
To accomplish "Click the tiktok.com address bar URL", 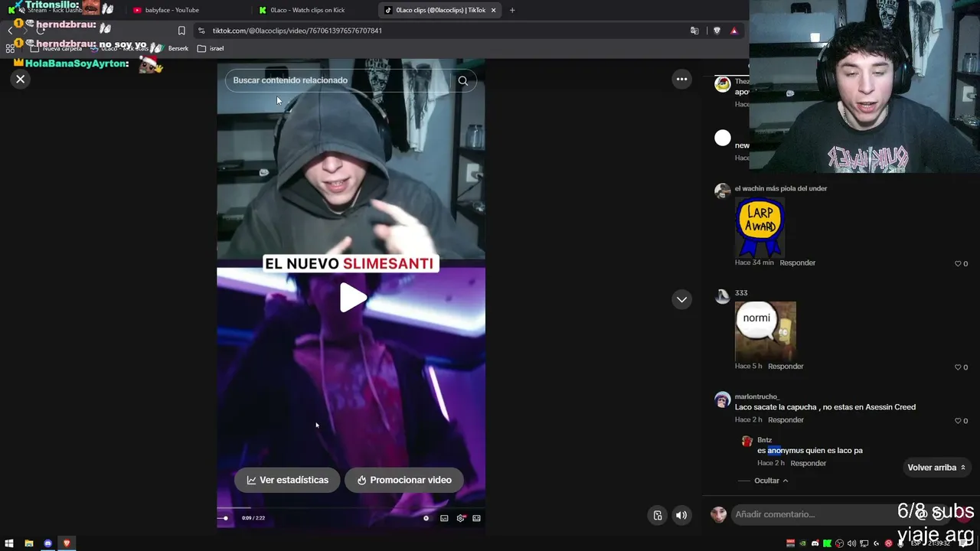I will 297,31.
